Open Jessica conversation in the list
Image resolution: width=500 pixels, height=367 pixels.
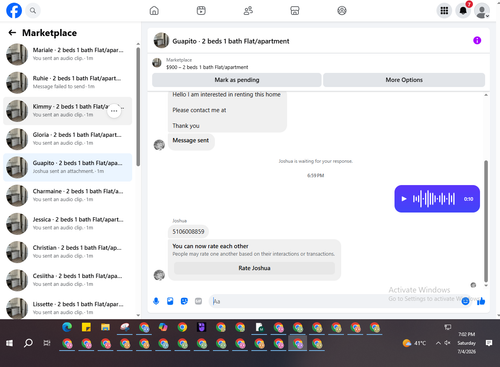click(x=67, y=224)
